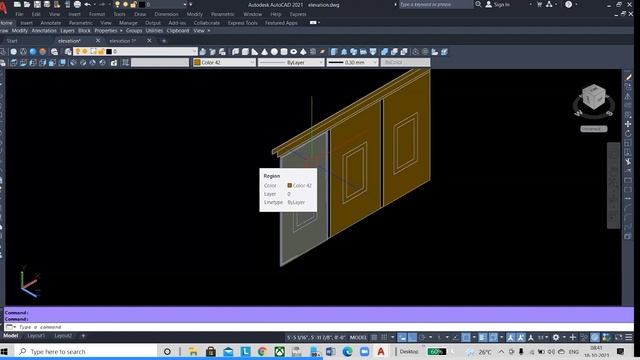Toggle the grid display in status bar
Viewport: 640px width, 360px height.
coord(374,338)
